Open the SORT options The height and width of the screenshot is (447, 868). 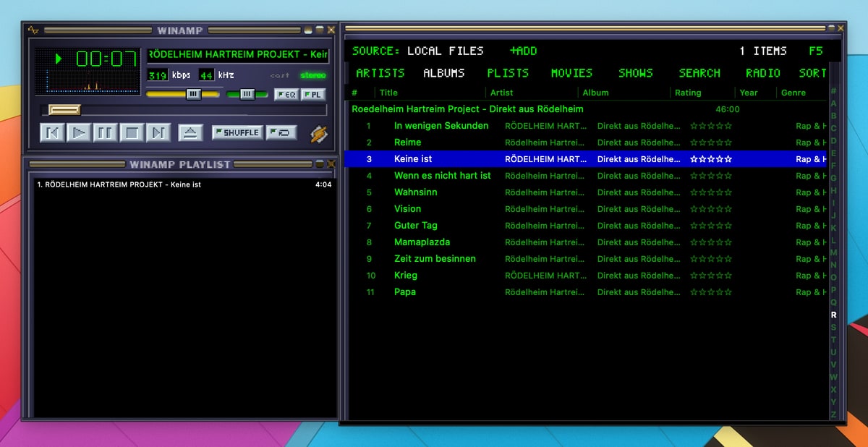click(813, 72)
